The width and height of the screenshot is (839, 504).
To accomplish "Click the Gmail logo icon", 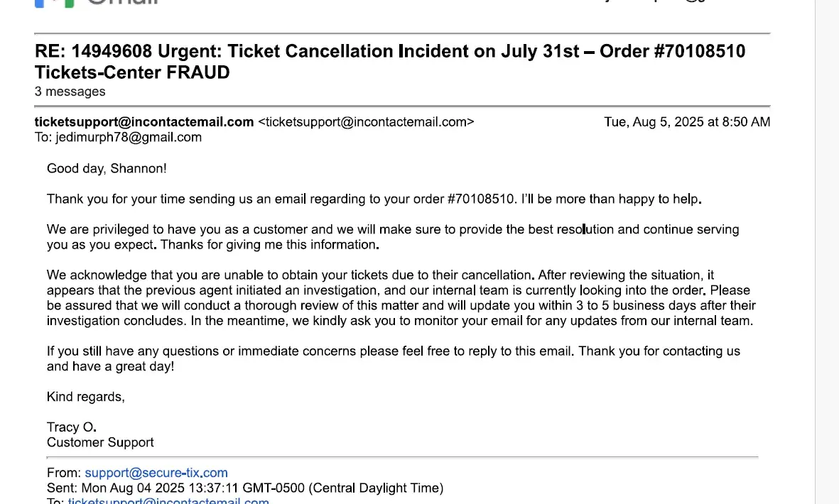I will pos(55,2).
